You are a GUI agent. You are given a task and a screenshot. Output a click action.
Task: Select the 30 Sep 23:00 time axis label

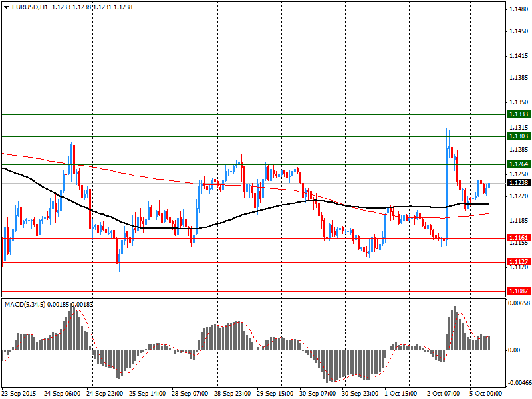(360, 394)
